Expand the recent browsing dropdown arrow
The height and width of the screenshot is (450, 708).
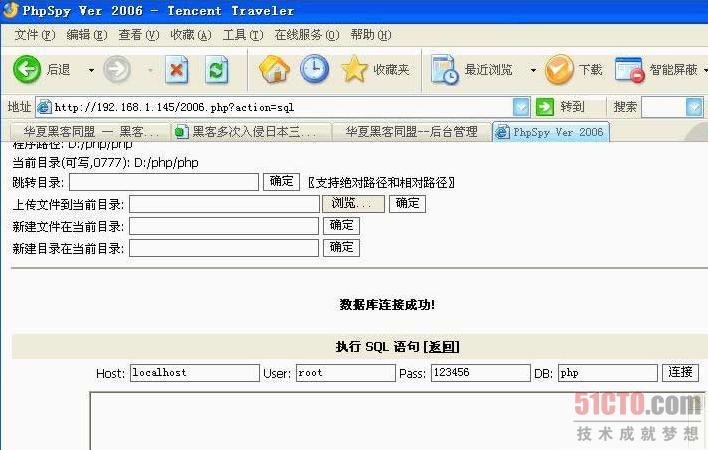[x=533, y=70]
